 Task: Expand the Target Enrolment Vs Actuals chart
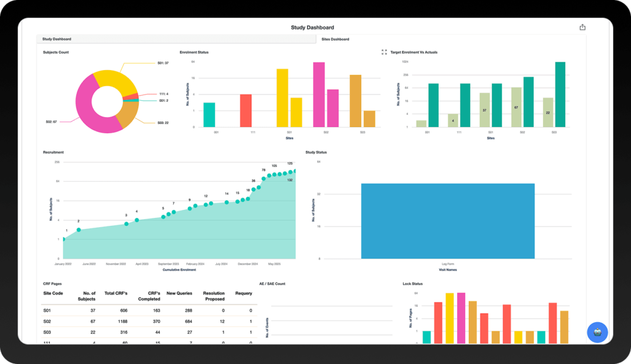click(x=384, y=52)
